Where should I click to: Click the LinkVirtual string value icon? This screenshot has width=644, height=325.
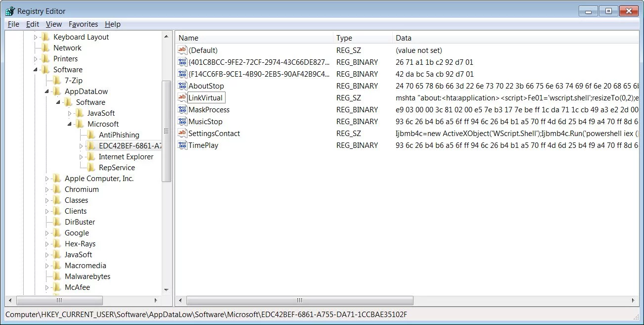183,98
